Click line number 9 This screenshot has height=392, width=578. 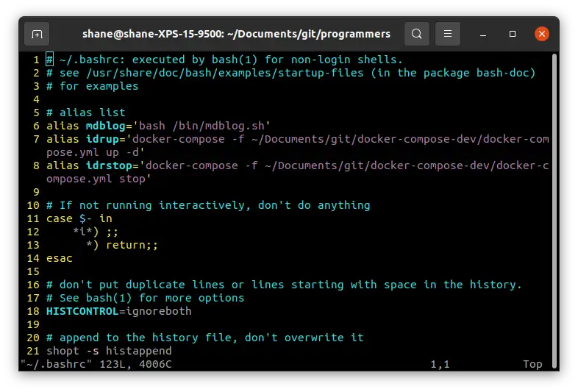point(36,192)
